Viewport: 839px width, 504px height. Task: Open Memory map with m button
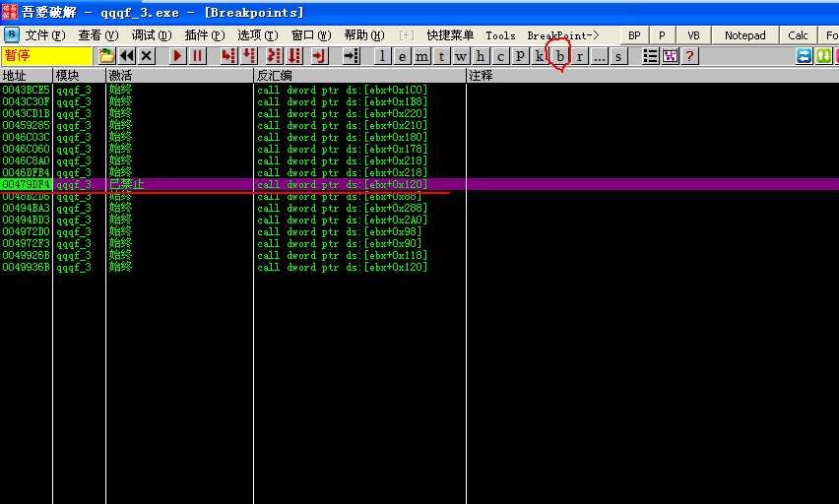click(421, 56)
